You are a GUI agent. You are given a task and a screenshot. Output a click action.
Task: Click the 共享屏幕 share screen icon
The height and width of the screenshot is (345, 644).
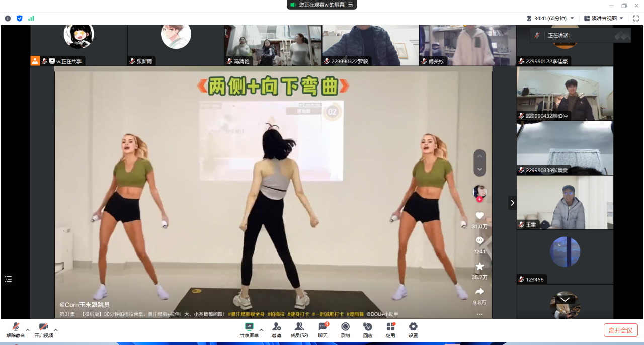pos(249,329)
